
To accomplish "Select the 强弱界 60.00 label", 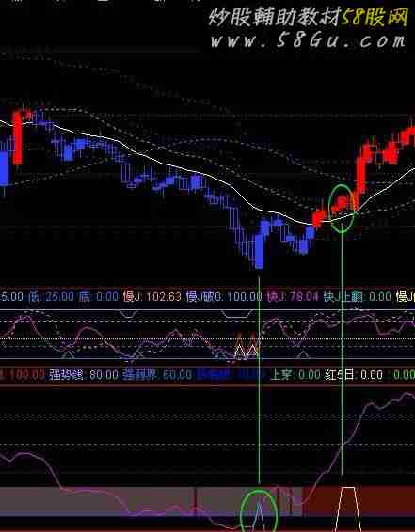I will click(157, 375).
